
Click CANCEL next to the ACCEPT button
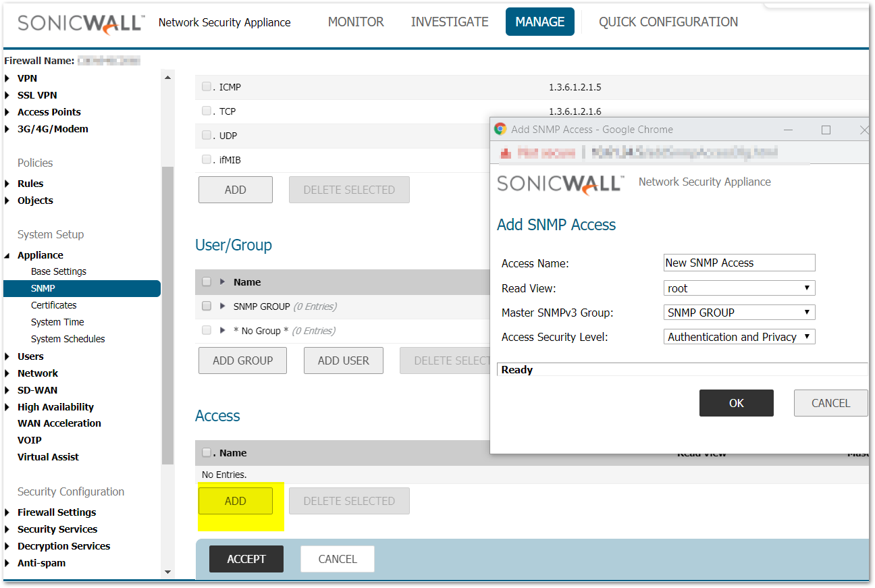tap(338, 559)
